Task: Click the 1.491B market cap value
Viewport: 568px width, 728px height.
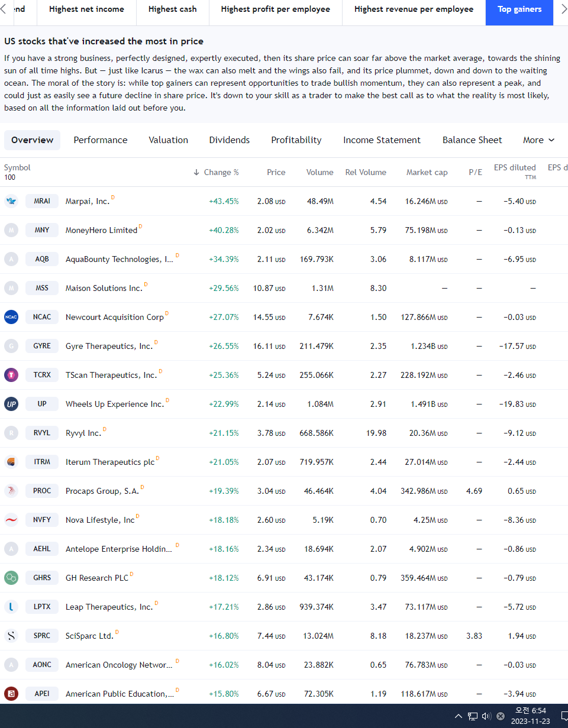Action: click(x=429, y=404)
